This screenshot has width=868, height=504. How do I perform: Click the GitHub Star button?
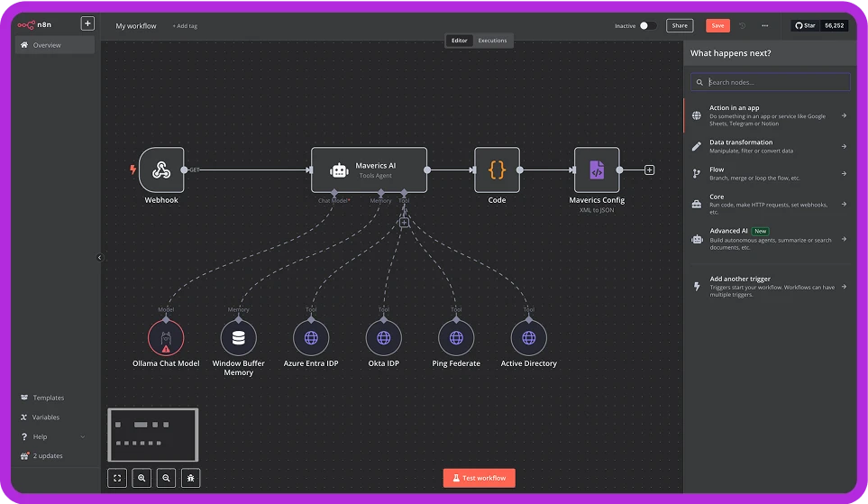point(806,25)
